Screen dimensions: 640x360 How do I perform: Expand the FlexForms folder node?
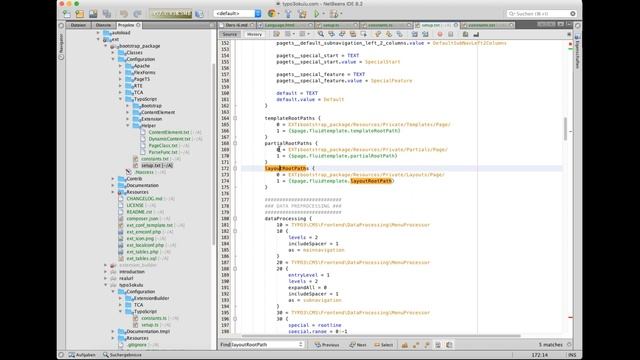pyautogui.click(x=120, y=73)
